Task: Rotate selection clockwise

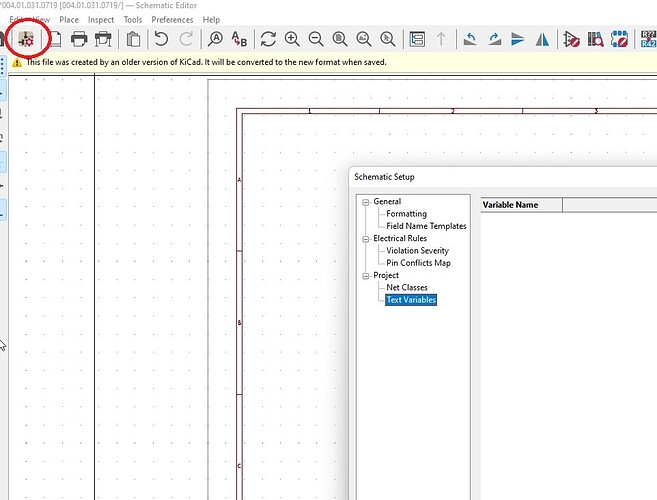Action: pos(494,39)
